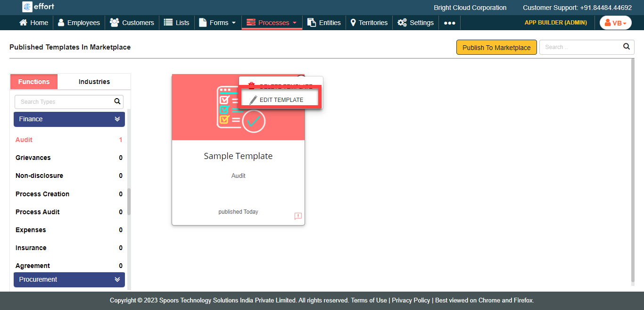Click the report flag icon on Sample Template
This screenshot has width=644, height=310.
tap(298, 216)
